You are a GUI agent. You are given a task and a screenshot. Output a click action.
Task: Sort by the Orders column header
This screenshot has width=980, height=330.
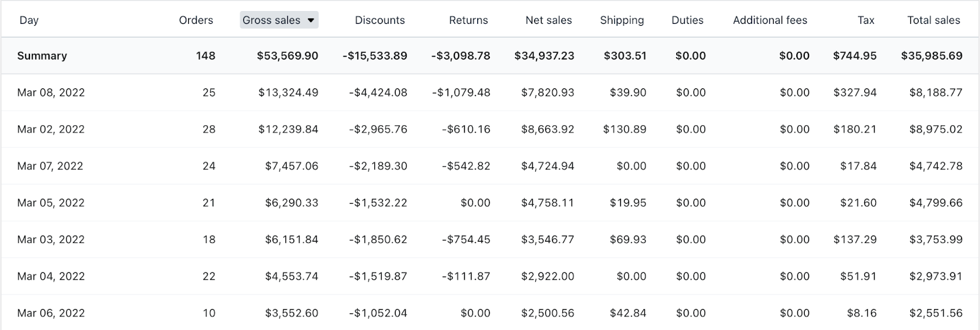click(x=195, y=20)
